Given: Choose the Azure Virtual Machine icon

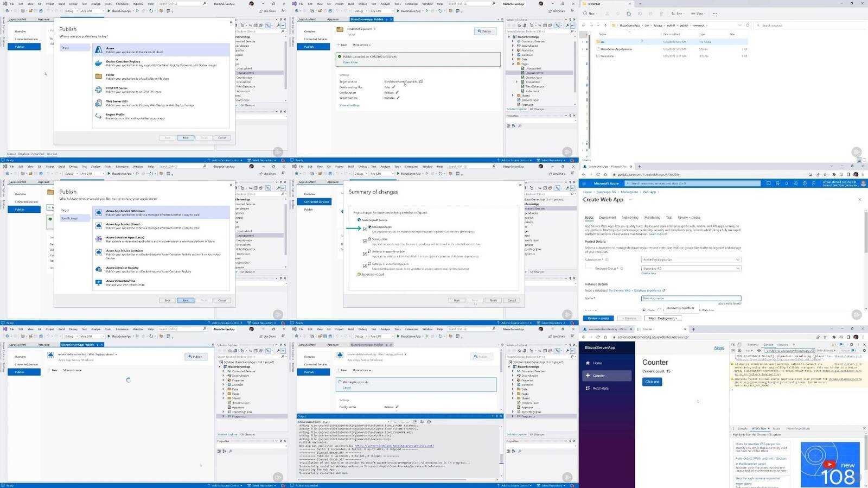Looking at the screenshot, I should [x=99, y=282].
